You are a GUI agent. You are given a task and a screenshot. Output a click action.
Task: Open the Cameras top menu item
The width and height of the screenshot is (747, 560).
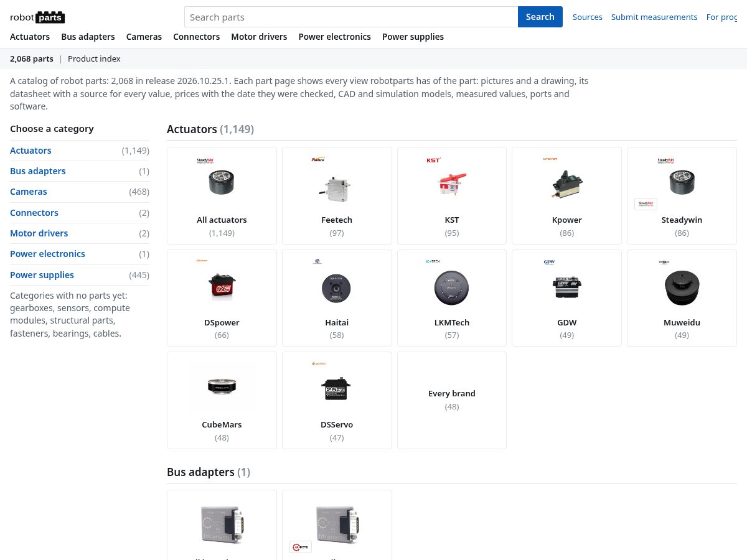144,37
